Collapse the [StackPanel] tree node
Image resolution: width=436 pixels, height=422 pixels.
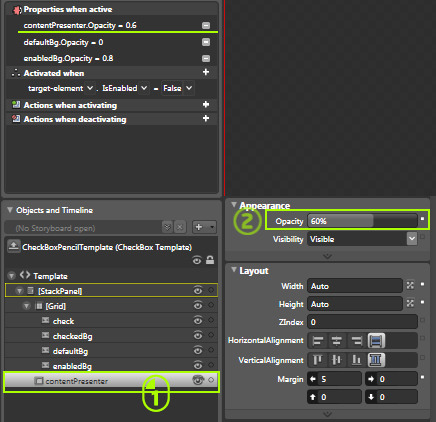(19, 291)
